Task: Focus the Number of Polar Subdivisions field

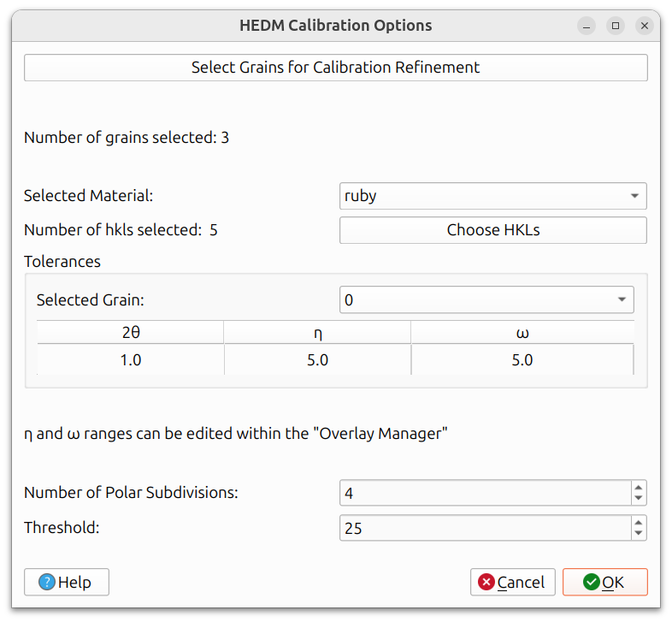Action: (485, 493)
